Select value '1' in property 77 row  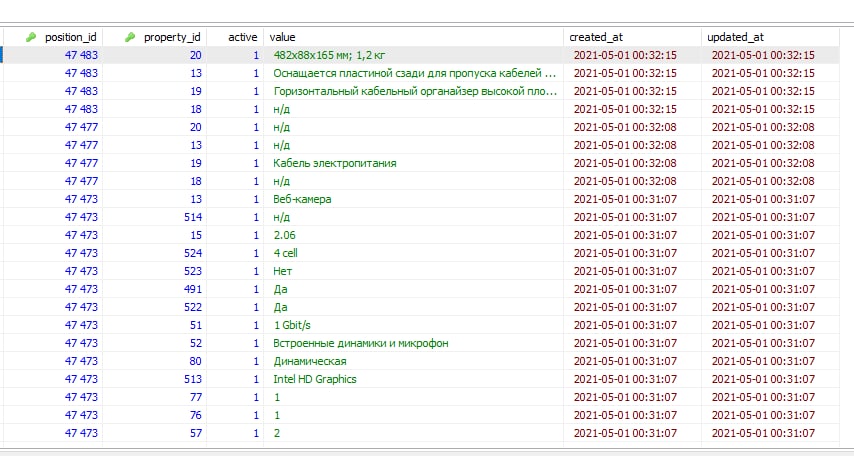(x=413, y=397)
